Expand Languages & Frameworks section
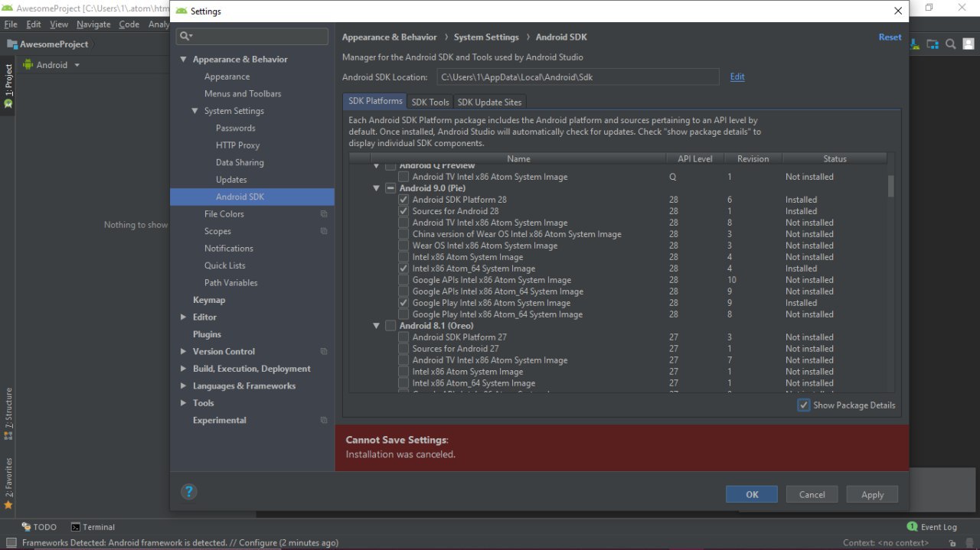 pyautogui.click(x=183, y=386)
